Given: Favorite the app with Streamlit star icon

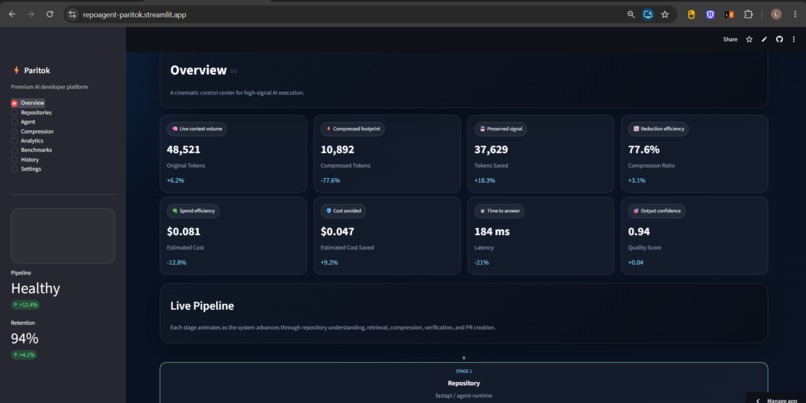Looking at the screenshot, I should 749,39.
